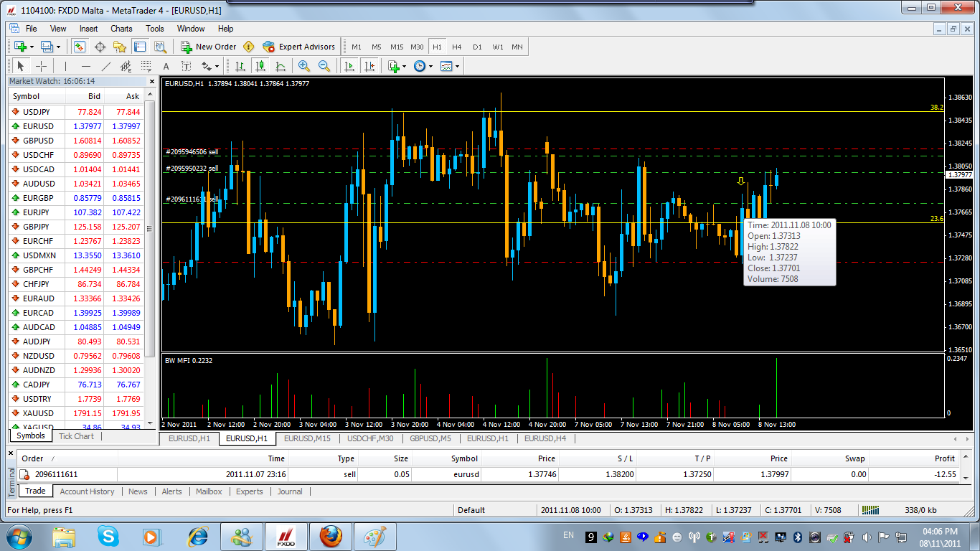Choose the Equidistant Channel tool
This screenshot has height=551, width=980.
(x=126, y=66)
